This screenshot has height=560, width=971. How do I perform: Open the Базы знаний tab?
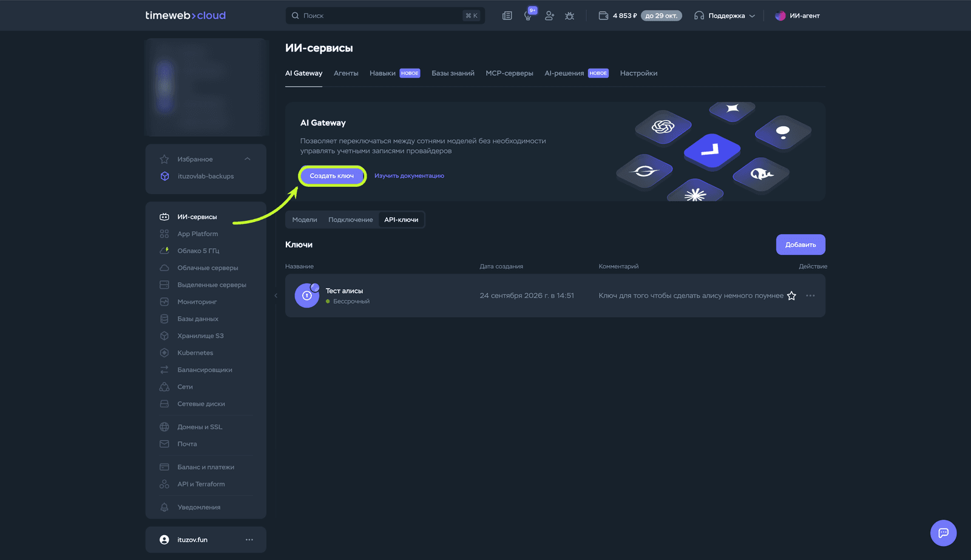tap(453, 73)
